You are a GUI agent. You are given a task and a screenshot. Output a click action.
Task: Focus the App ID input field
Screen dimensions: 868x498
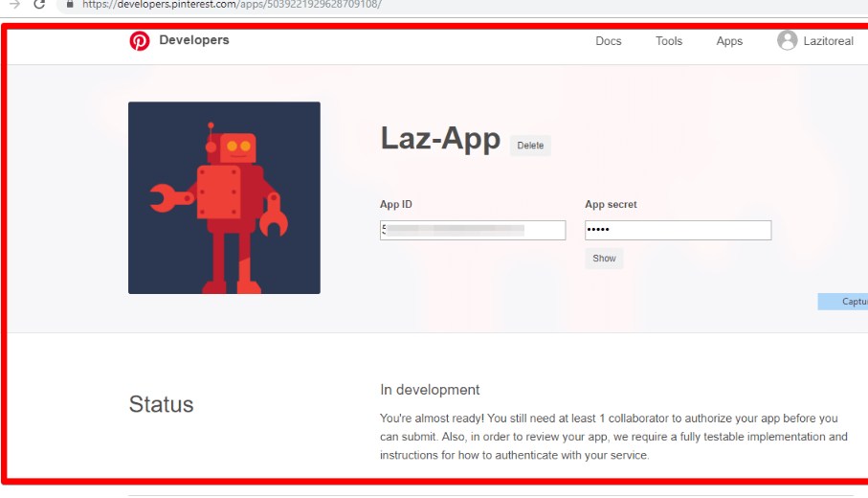click(x=473, y=231)
